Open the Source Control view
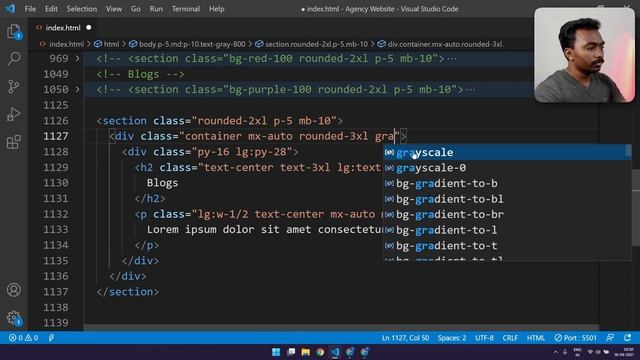The width and height of the screenshot is (640, 360). click(x=13, y=87)
